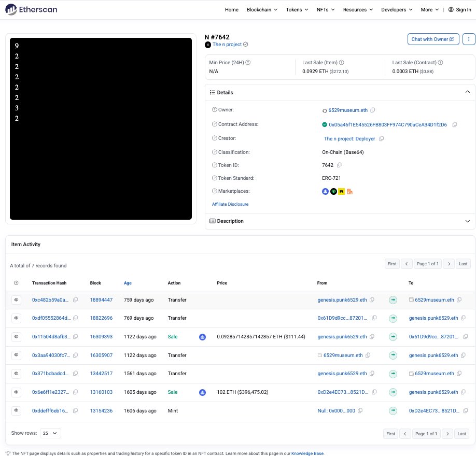Click the Blur marketplace icon
Screen dimensions: 476x456
click(x=333, y=191)
